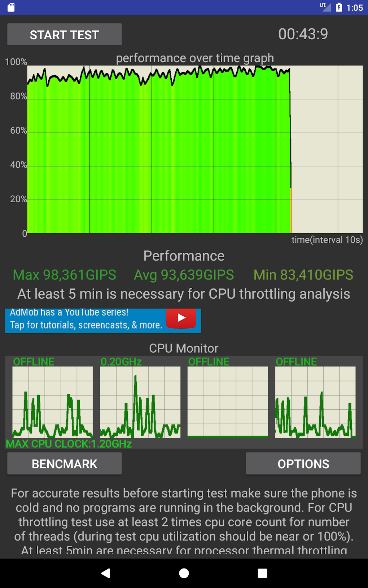Open the BENCMARK button
The width and height of the screenshot is (368, 588).
pyautogui.click(x=65, y=464)
